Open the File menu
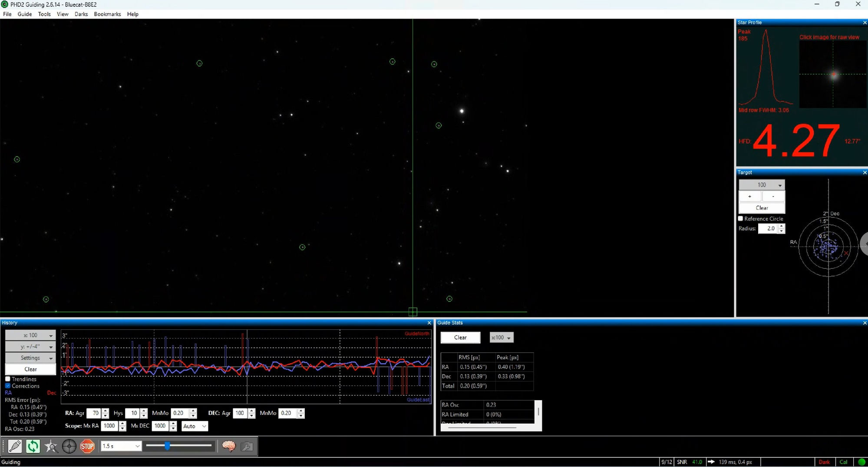This screenshot has height=467, width=868. [x=7, y=14]
